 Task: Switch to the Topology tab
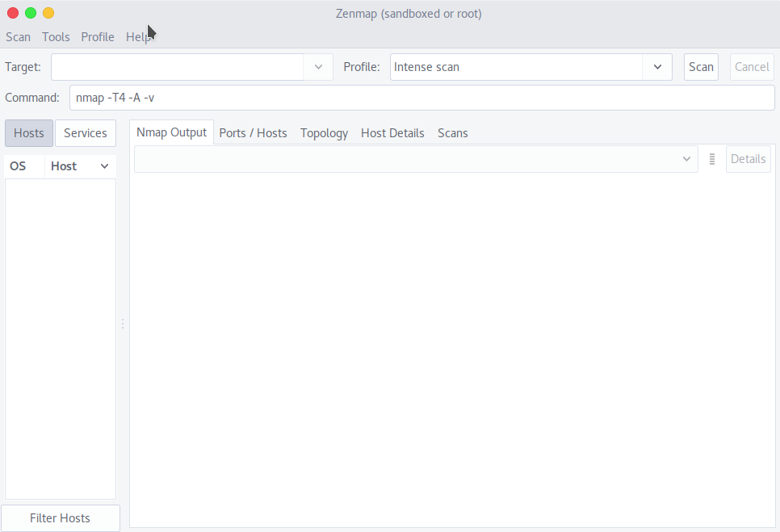(x=324, y=133)
